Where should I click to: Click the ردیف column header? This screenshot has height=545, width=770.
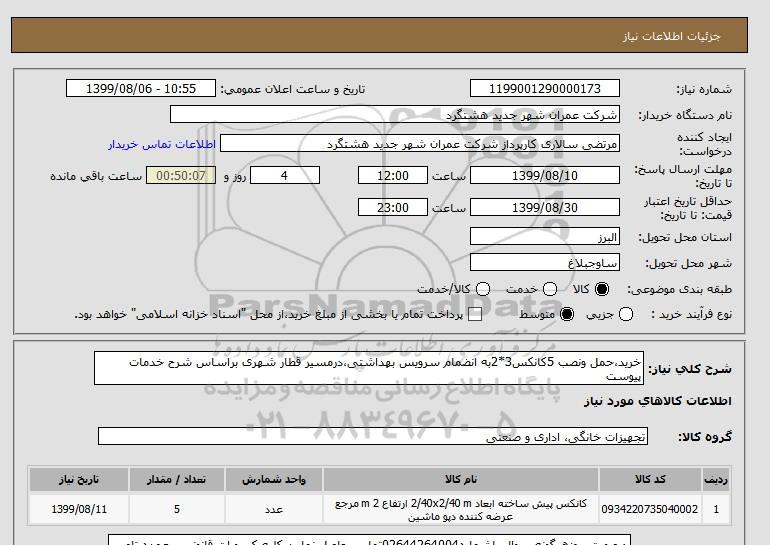coord(716,480)
